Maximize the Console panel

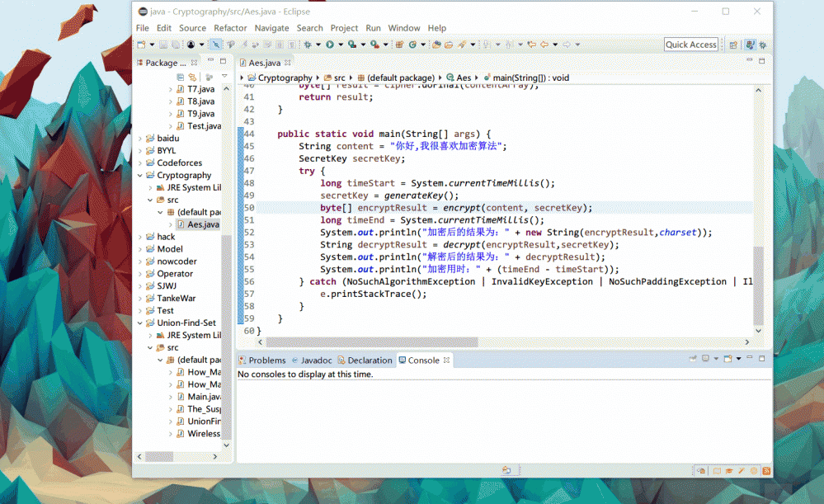[x=761, y=360]
